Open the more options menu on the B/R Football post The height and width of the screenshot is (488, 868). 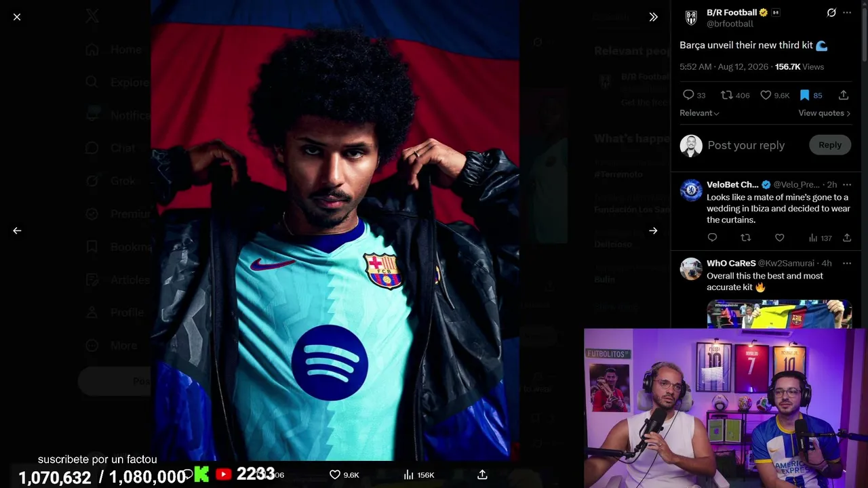(x=847, y=12)
